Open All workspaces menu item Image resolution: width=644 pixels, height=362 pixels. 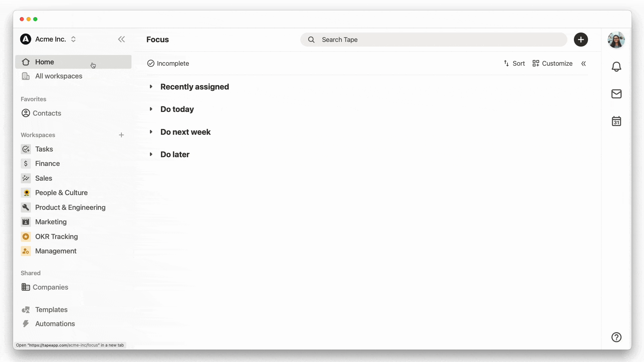point(58,76)
